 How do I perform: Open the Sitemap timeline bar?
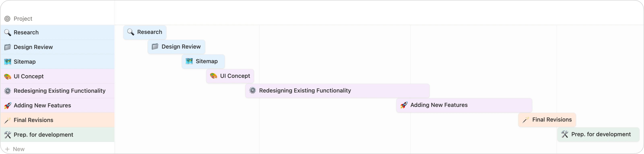(203, 61)
